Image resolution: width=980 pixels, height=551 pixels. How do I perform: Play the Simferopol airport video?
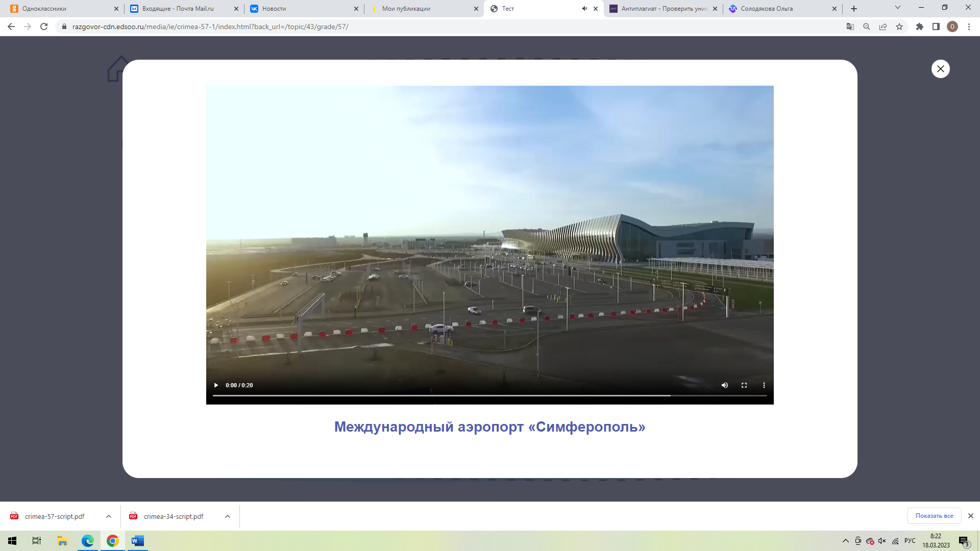click(216, 385)
